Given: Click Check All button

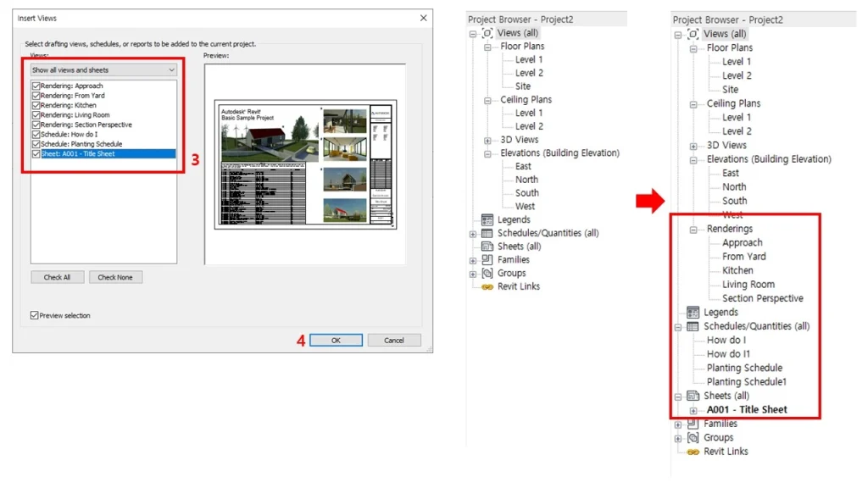Looking at the screenshot, I should point(57,277).
